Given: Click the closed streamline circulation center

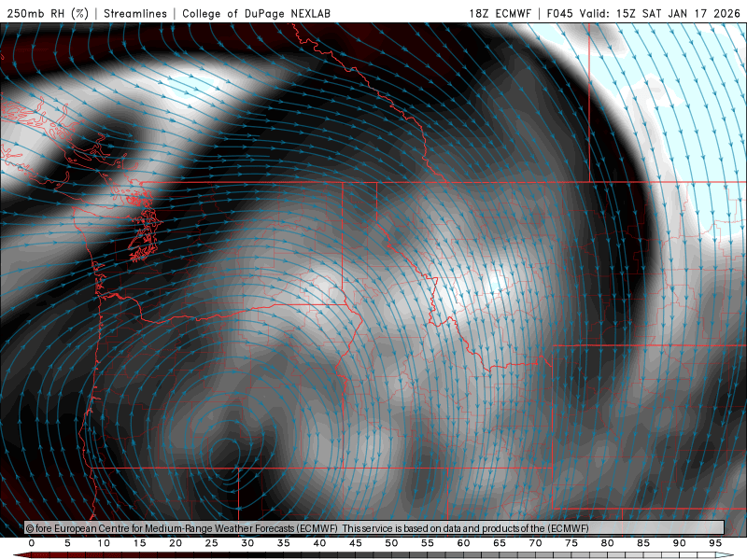Looking at the screenshot, I should point(226,455).
